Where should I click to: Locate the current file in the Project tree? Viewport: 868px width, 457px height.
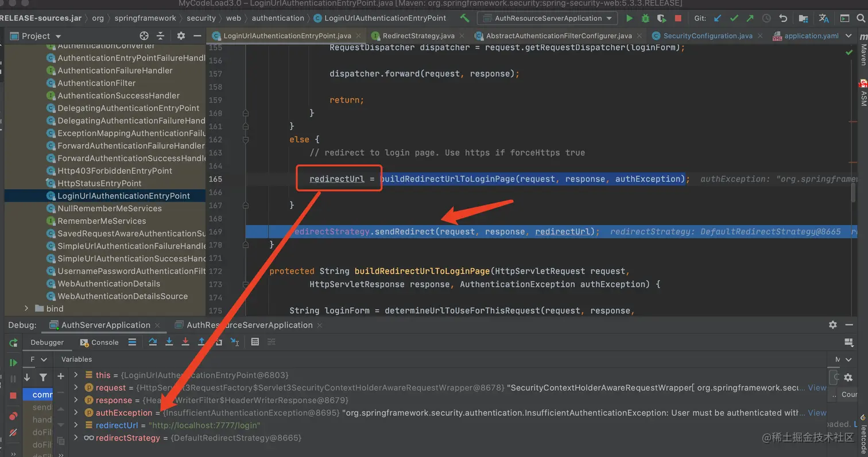(144, 36)
